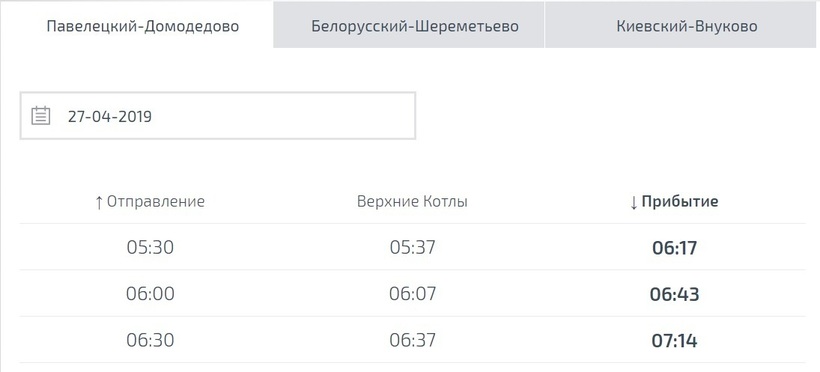Screen dimensions: 820x372
Task: Select the 06:00 departure time
Action: pos(150,294)
